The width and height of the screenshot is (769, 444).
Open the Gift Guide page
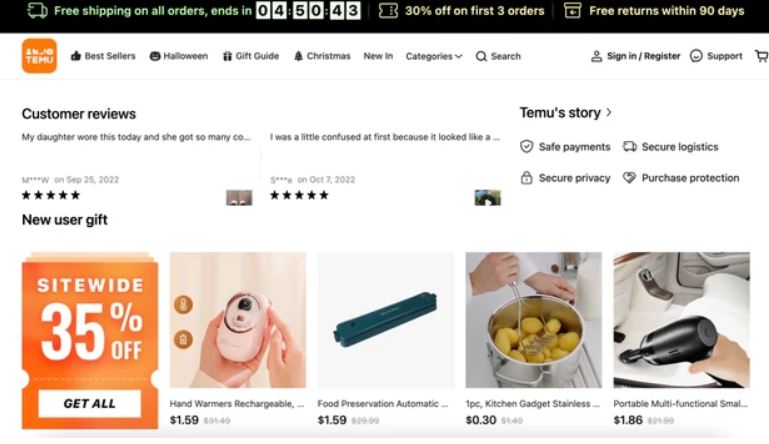(251, 57)
